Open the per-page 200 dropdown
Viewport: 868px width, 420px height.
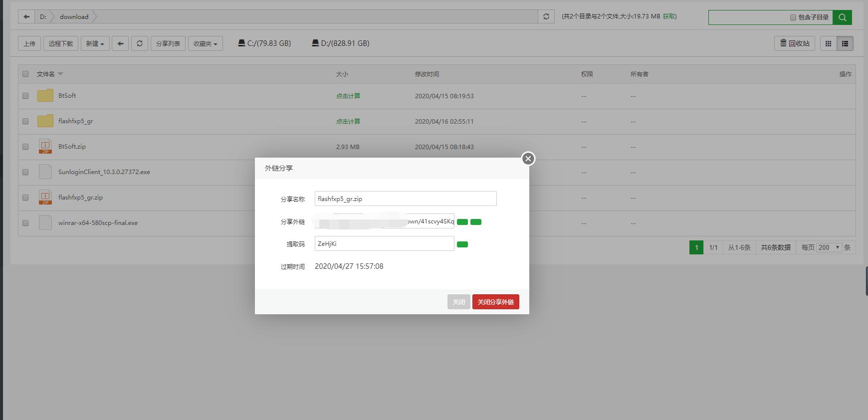coord(829,247)
